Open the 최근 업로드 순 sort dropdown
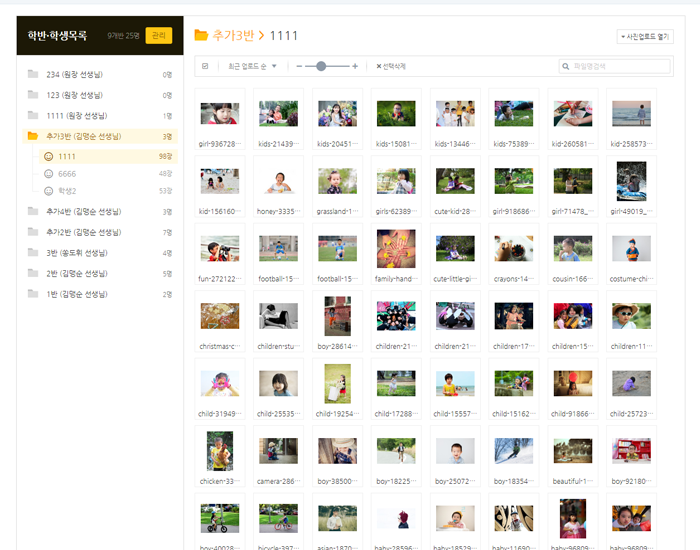This screenshot has height=550, width=700. 252,66
